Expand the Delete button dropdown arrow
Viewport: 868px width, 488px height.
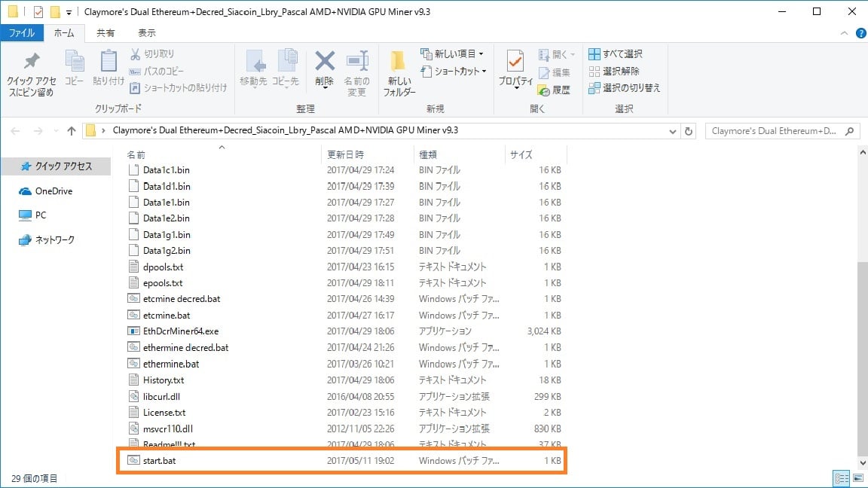click(325, 87)
